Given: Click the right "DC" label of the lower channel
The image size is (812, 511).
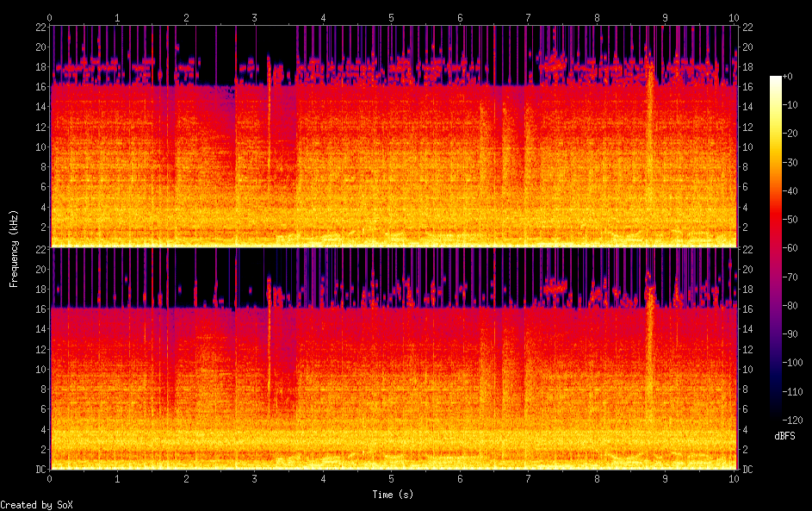Looking at the screenshot, I should click(746, 470).
